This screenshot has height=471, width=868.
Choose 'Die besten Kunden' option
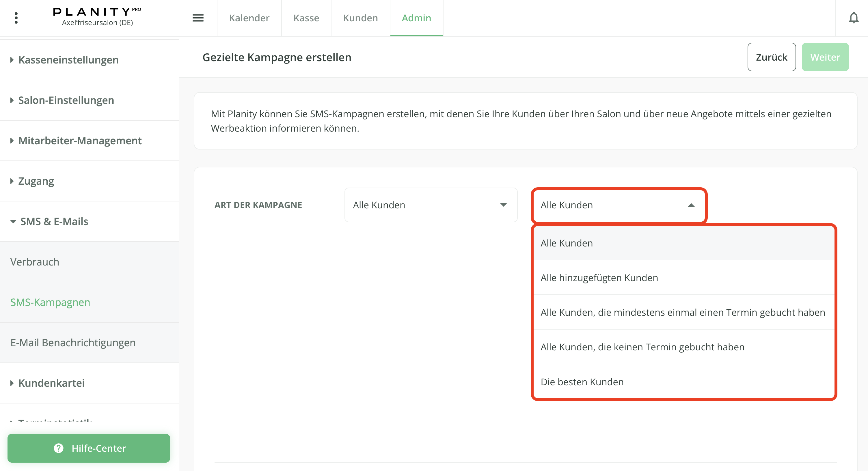582,382
